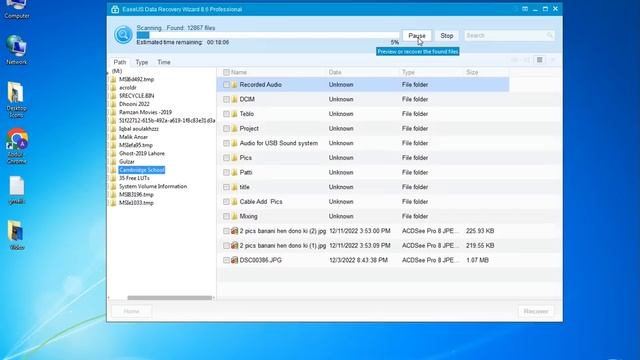The image size is (640, 360).
Task: Click folder icon beside Gulzar in tree
Action: (113, 162)
